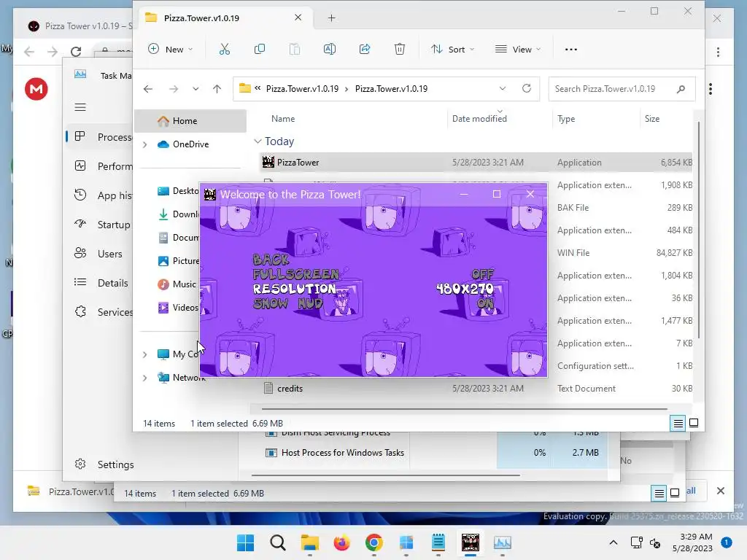The width and height of the screenshot is (747, 560).
Task: Click the Cut icon in File Explorer toolbar
Action: 225,49
